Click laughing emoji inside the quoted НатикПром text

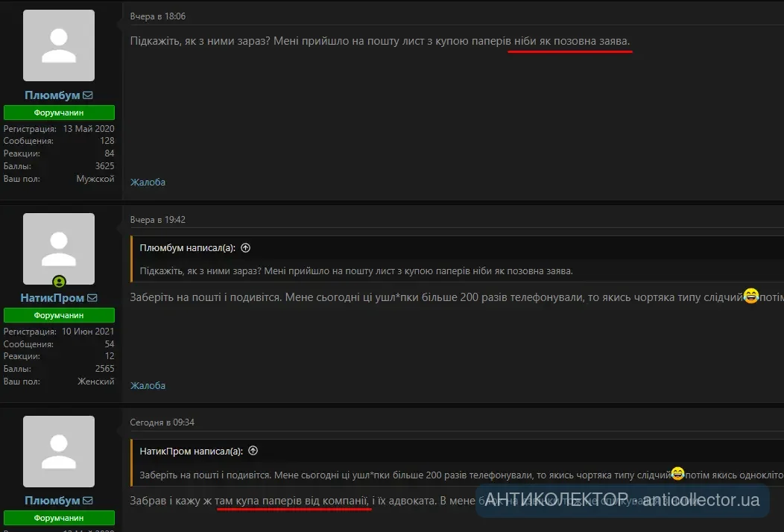coord(677,473)
